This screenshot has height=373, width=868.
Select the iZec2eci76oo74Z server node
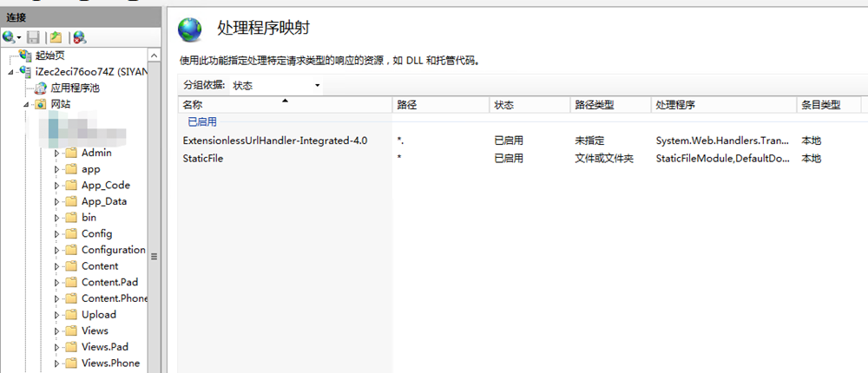[x=91, y=71]
